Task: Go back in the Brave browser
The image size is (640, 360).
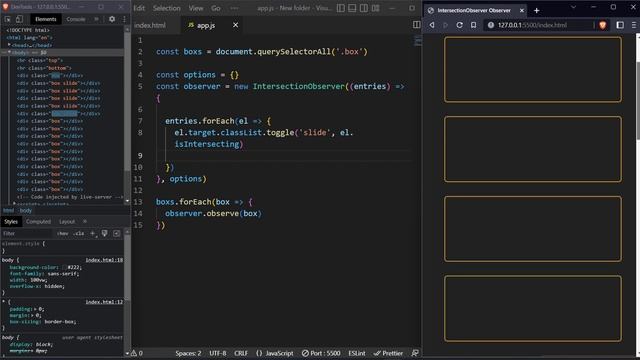Action: coord(432,25)
